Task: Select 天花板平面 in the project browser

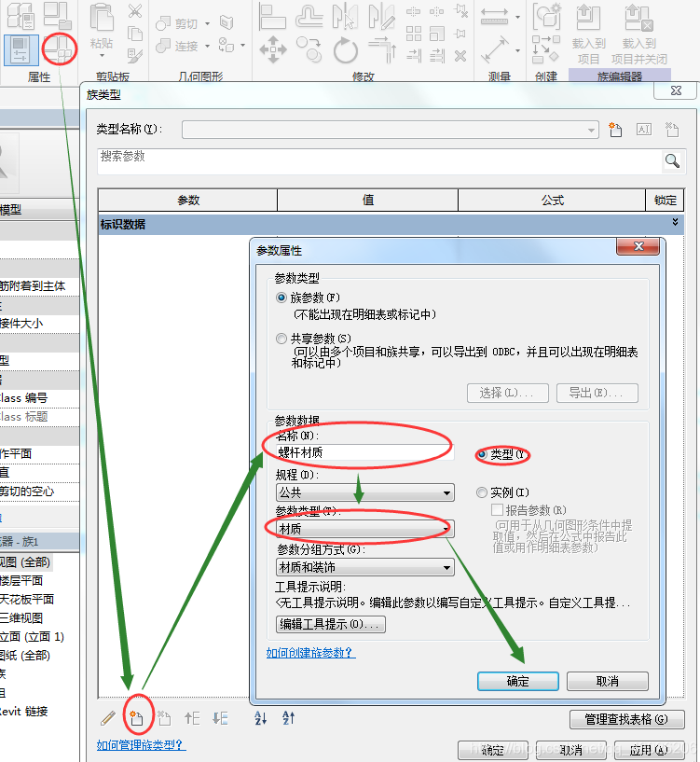Action: coord(27,599)
